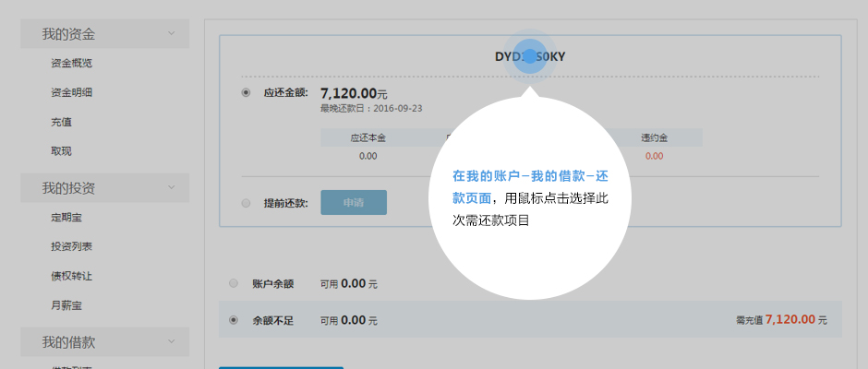Collapse the 我的资金 section chevron
This screenshot has height=369, width=868.
172,34
